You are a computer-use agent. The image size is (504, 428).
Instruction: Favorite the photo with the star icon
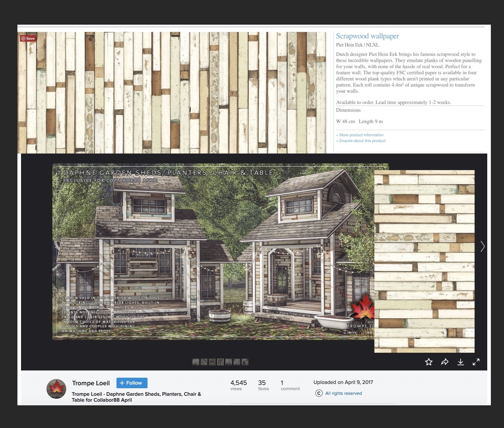429,362
